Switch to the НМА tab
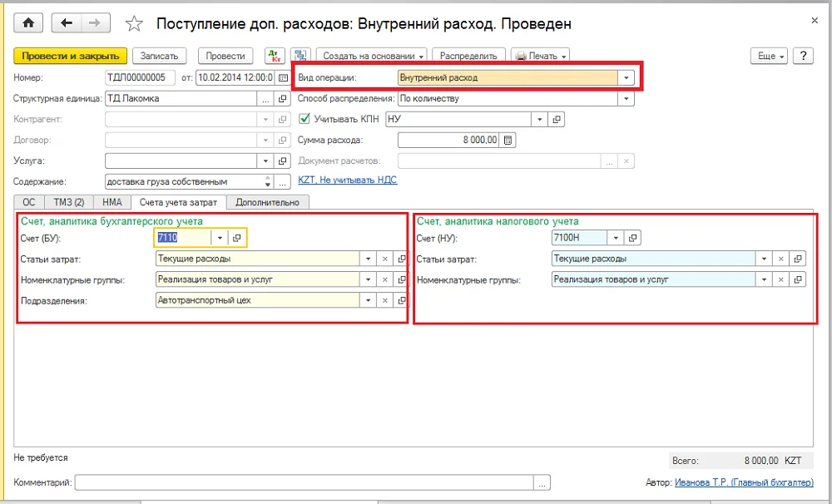832x504 pixels. point(112,202)
